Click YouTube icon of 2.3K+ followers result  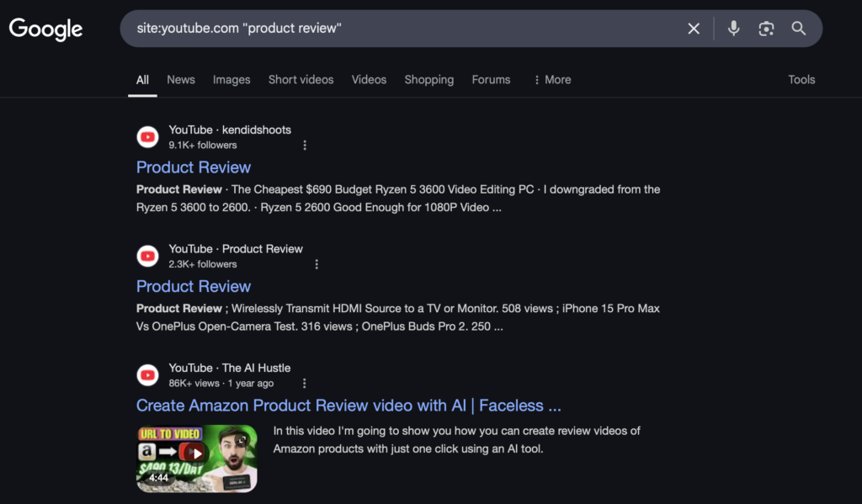point(147,256)
